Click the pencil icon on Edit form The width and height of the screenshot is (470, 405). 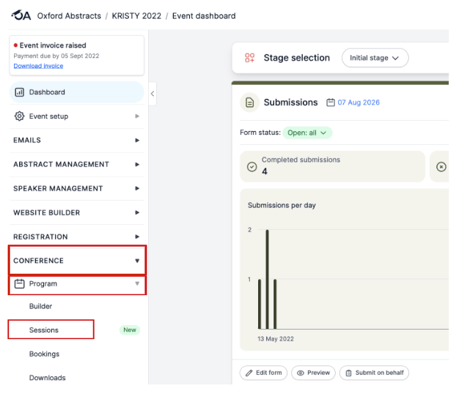point(249,373)
